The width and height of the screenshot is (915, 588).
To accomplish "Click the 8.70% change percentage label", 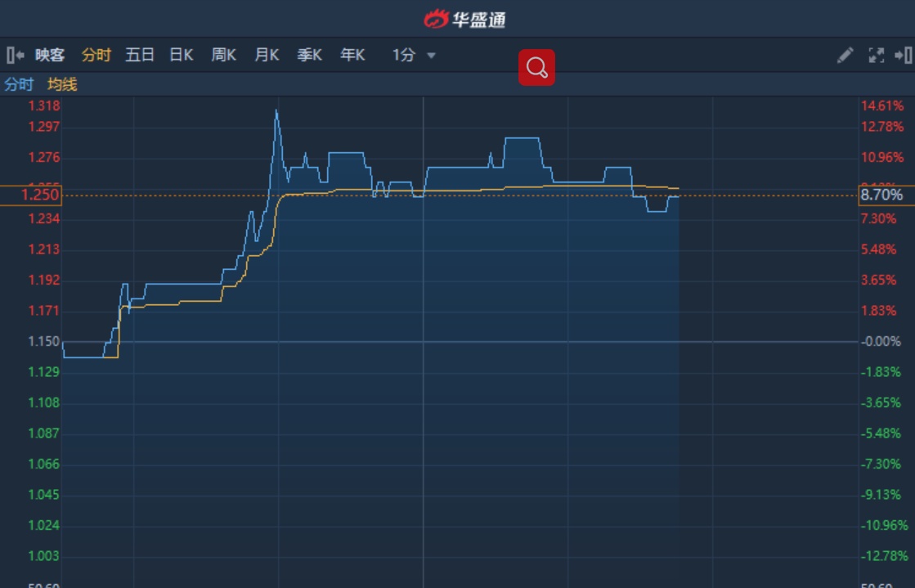I will 881,195.
